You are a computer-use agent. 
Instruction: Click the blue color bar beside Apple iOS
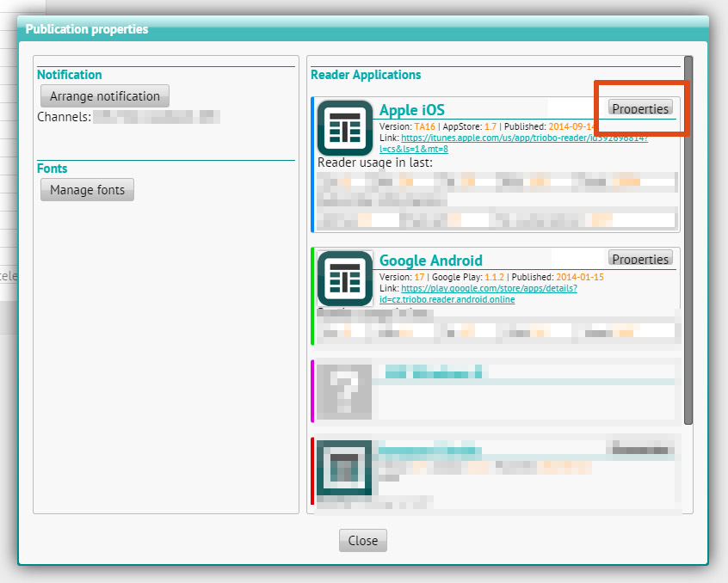tap(312, 164)
